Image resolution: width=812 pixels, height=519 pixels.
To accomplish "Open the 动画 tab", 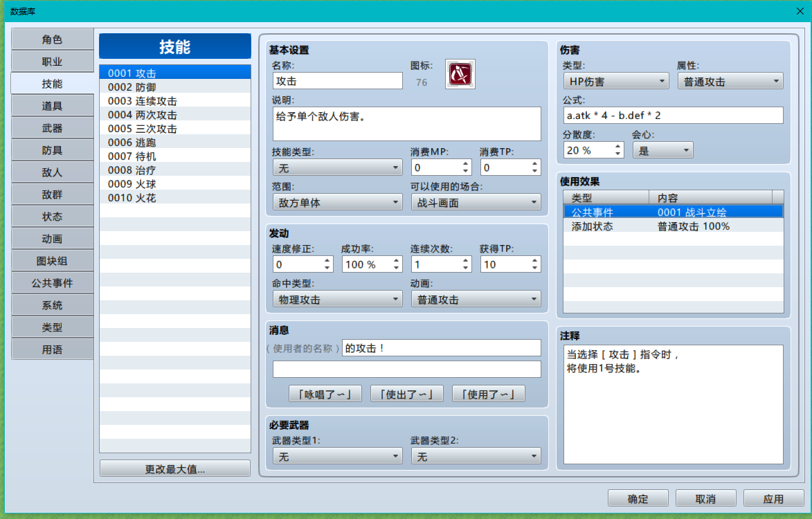I will click(x=53, y=239).
